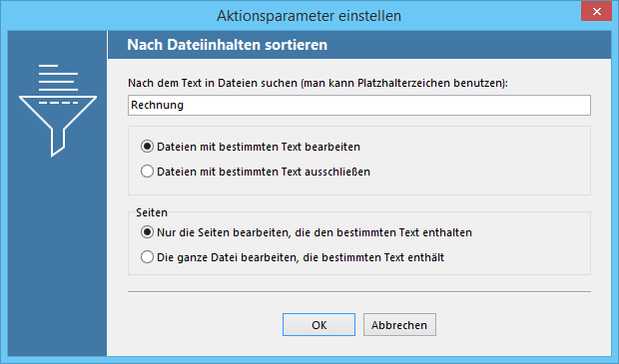The width and height of the screenshot is (619, 364).
Task: Confirm with the OK button
Action: point(318,324)
